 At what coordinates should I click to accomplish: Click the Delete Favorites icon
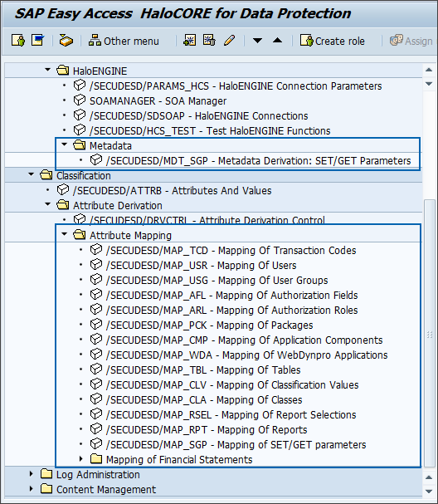(x=209, y=41)
